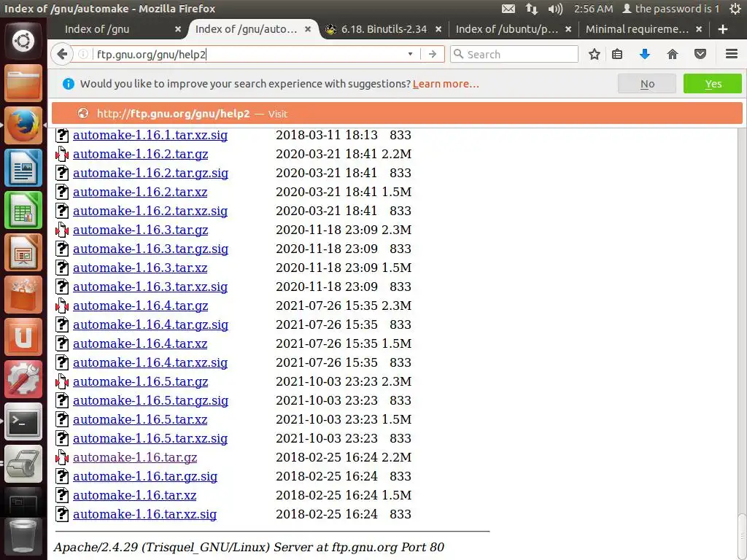
Task: Open System Settings from launcher
Action: pyautogui.click(x=23, y=379)
